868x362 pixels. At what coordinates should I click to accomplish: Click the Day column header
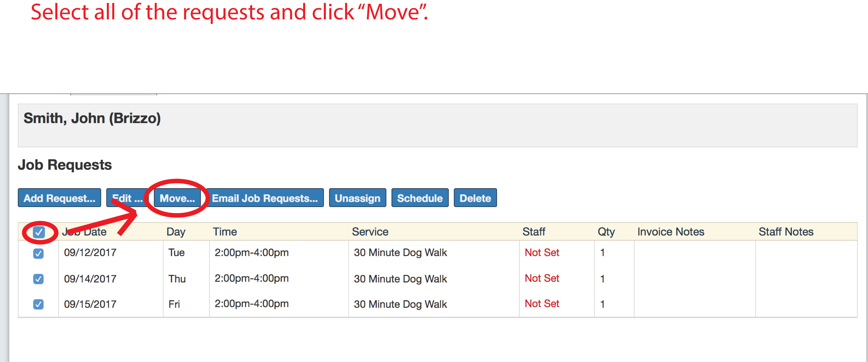pos(176,232)
